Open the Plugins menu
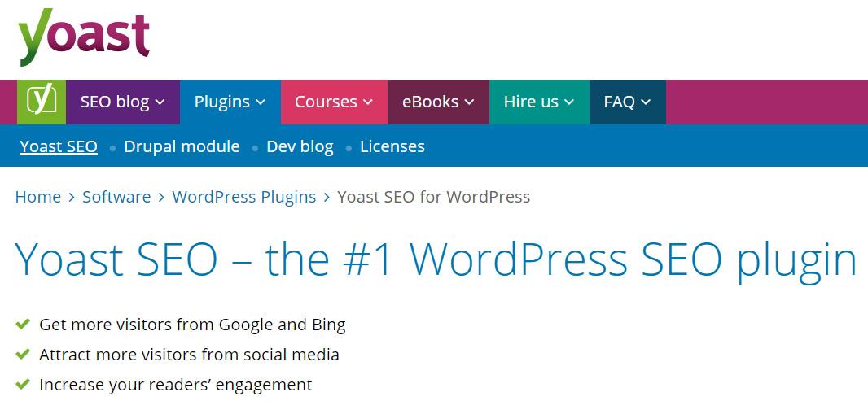The width and height of the screenshot is (868, 414). pos(230,102)
